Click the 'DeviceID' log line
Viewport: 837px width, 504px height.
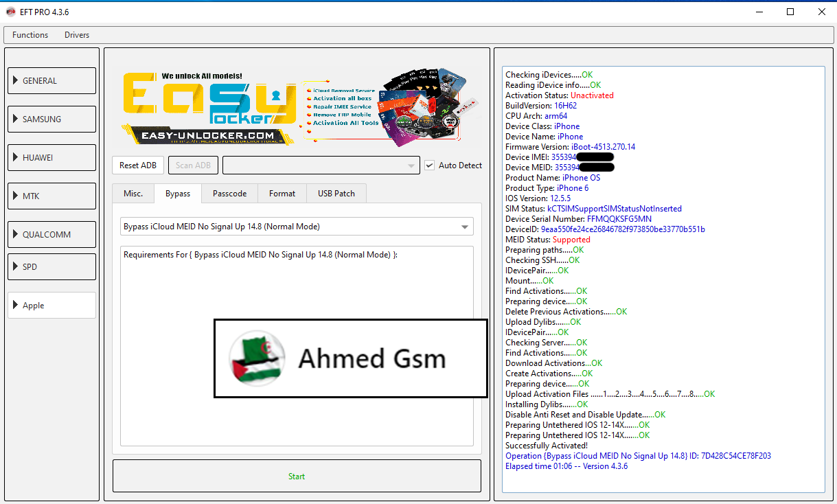tap(605, 229)
